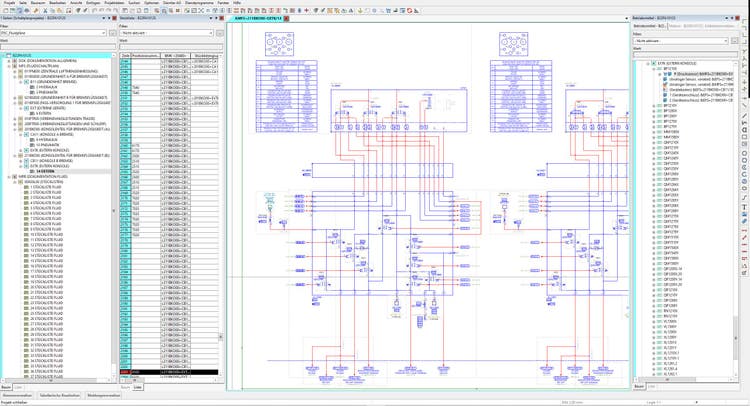Click the Wert input field in Seiten navigator

pos(58,47)
